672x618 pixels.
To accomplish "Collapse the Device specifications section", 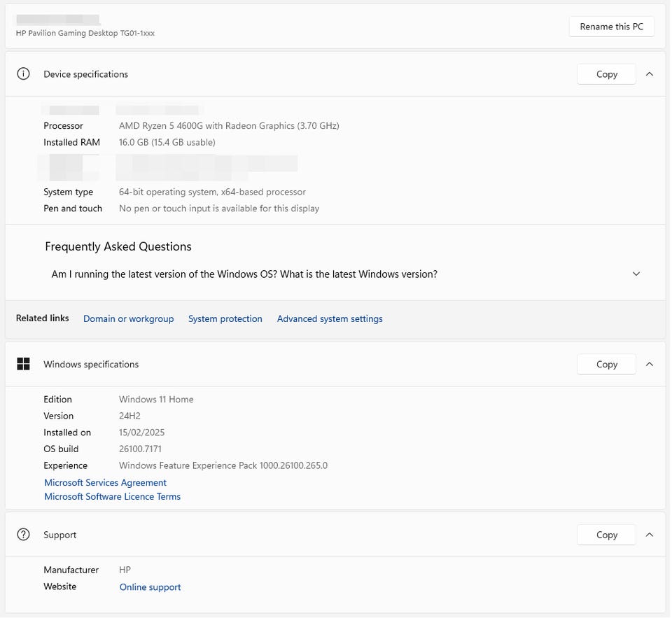I will click(650, 74).
